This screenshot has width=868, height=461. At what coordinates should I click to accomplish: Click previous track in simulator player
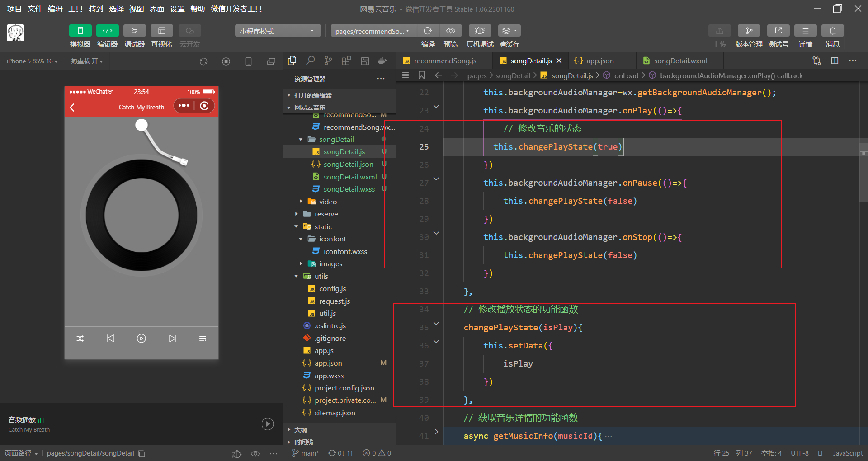coord(111,339)
